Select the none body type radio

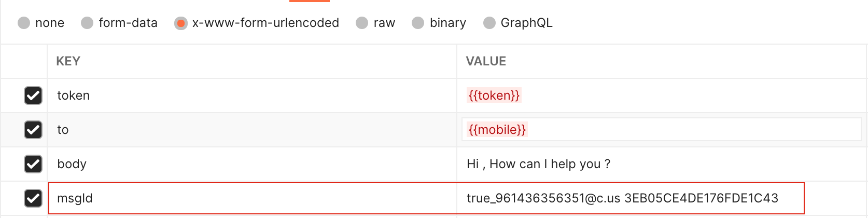(x=24, y=23)
